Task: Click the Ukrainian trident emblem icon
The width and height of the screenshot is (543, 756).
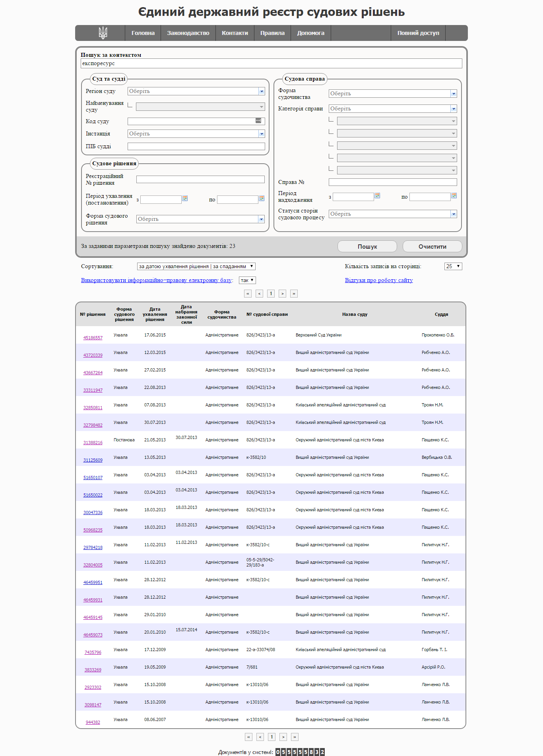Action: pyautogui.click(x=103, y=33)
